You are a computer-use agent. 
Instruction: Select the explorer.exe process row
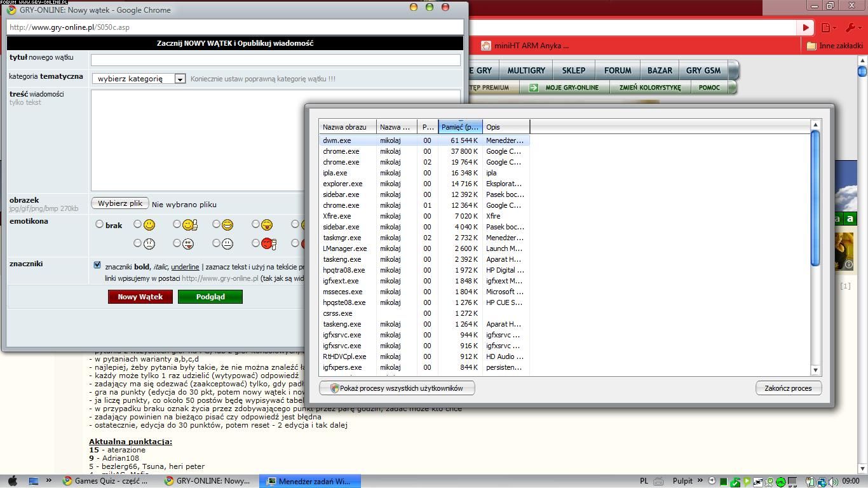[424, 184]
